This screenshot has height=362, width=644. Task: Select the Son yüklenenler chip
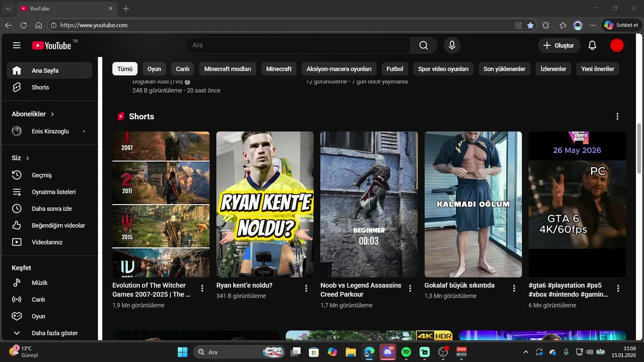(x=505, y=69)
